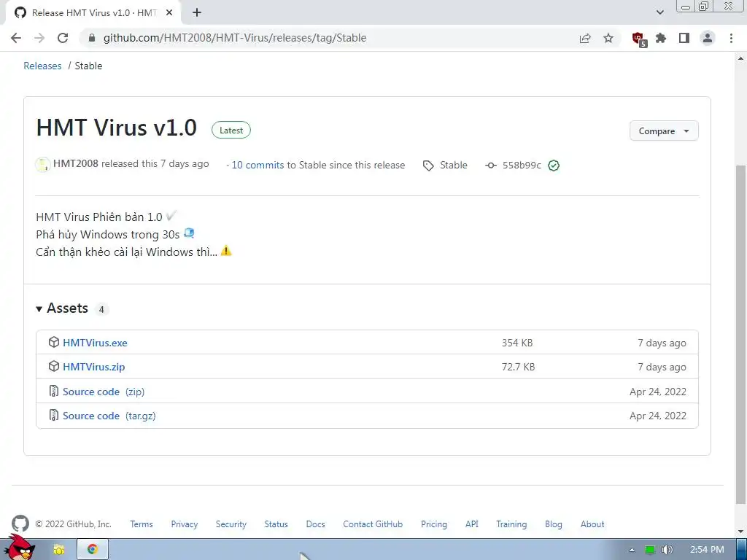This screenshot has width=747, height=560.
Task: Open commit 558b99c
Action: click(522, 166)
